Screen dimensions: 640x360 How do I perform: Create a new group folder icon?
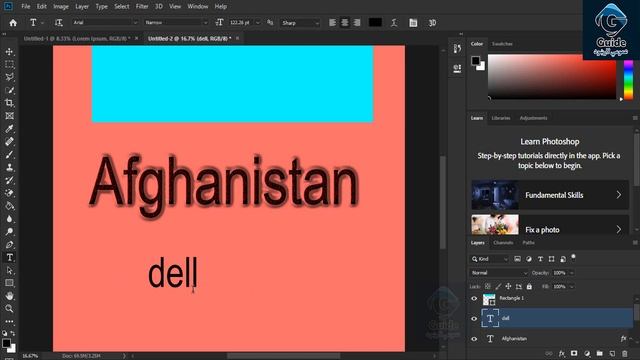point(599,353)
